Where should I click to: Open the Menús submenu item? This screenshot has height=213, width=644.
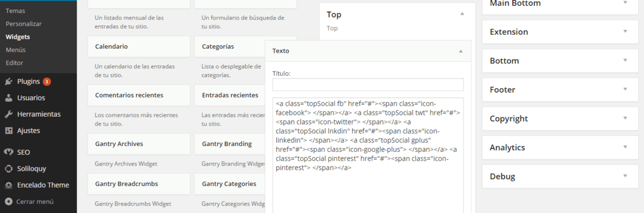click(x=16, y=50)
